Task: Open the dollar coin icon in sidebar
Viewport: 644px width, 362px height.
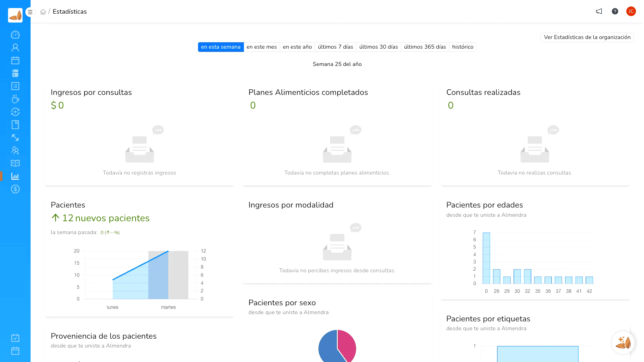Action: click(15, 189)
